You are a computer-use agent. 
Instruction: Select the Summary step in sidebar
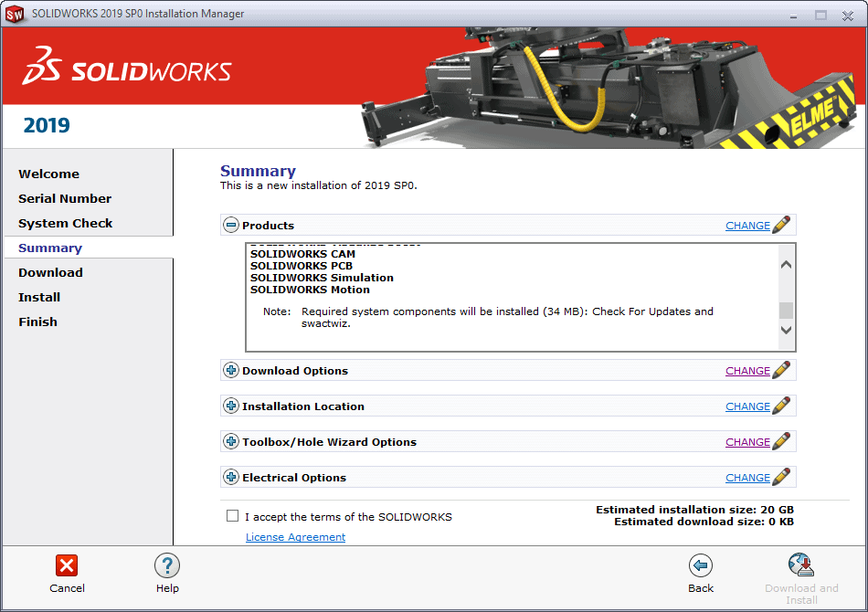tap(50, 248)
